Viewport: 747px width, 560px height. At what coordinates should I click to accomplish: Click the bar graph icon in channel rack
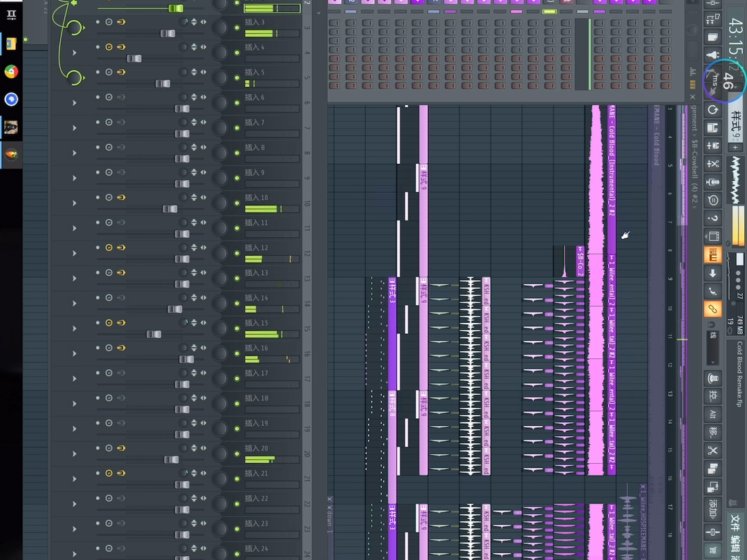[x=692, y=72]
